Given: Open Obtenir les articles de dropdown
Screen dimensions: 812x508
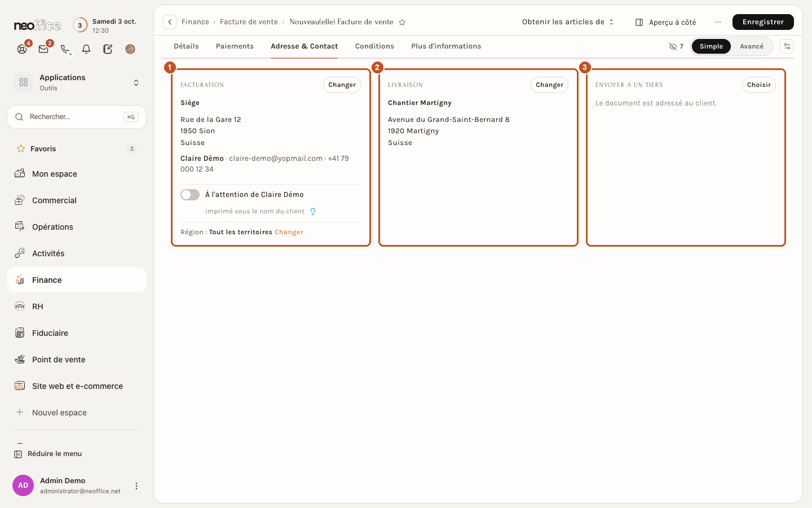Looking at the screenshot, I should point(567,22).
